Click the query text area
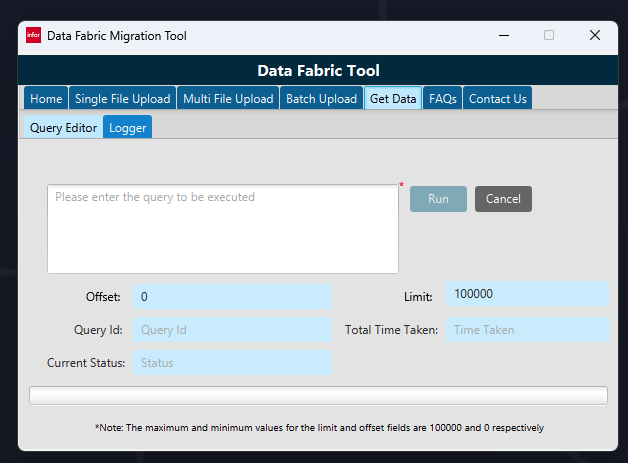This screenshot has width=628, height=463. pyautogui.click(x=223, y=229)
